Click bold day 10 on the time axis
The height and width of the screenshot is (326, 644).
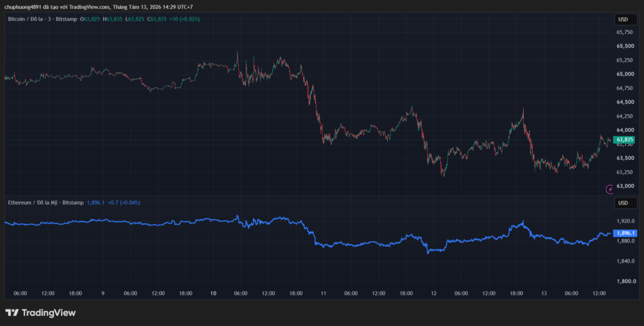pos(213,293)
